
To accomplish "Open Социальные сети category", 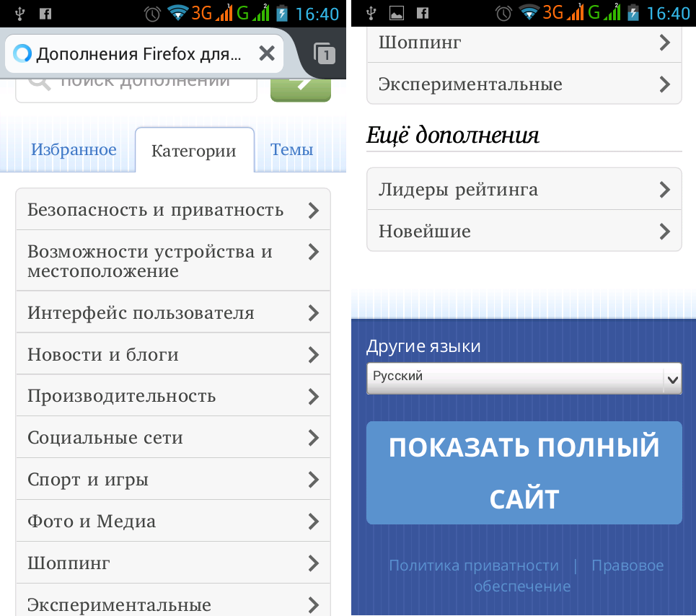I will (x=173, y=437).
